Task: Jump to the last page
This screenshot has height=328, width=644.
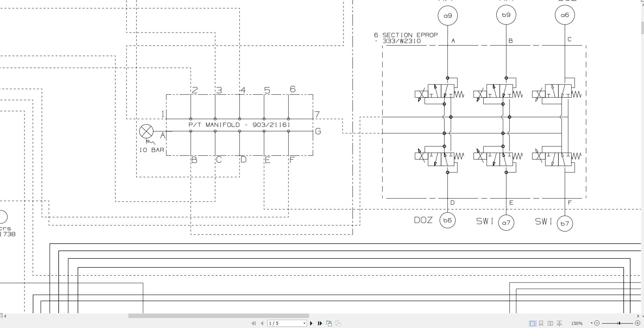Action: click(x=320, y=323)
